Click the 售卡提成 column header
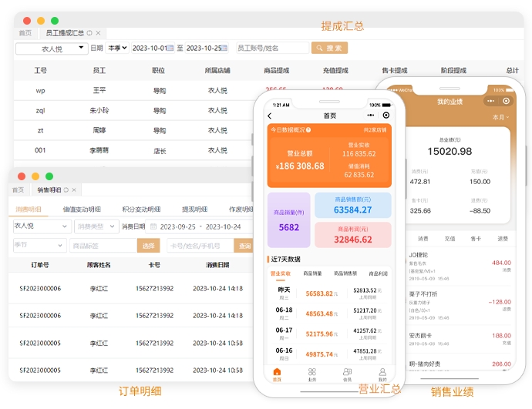 click(x=395, y=71)
